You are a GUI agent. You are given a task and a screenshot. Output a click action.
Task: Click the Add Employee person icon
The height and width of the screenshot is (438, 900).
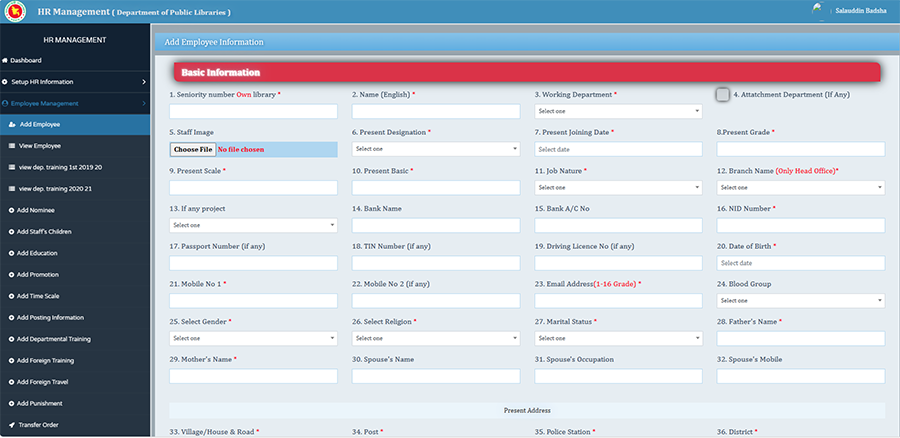(x=12, y=125)
